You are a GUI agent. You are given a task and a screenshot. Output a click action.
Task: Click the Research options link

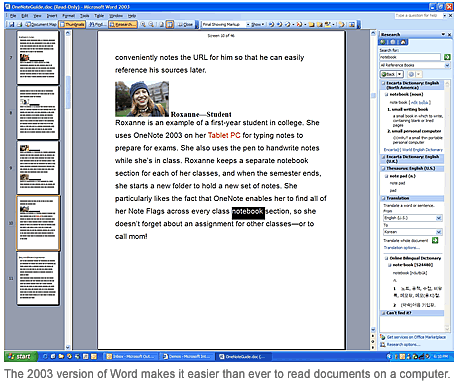(x=403, y=344)
